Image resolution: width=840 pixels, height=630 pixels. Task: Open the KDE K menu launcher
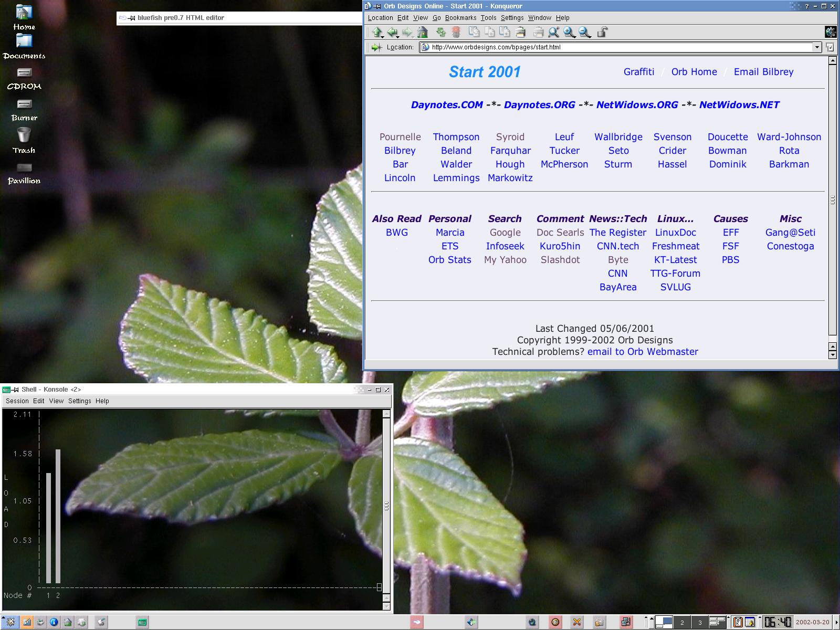pyautogui.click(x=10, y=622)
